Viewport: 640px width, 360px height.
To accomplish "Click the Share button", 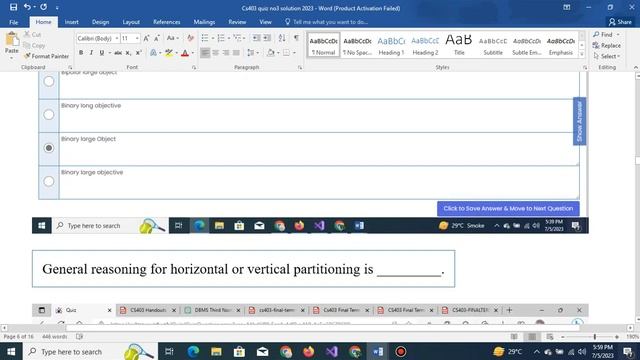I will coord(620,22).
